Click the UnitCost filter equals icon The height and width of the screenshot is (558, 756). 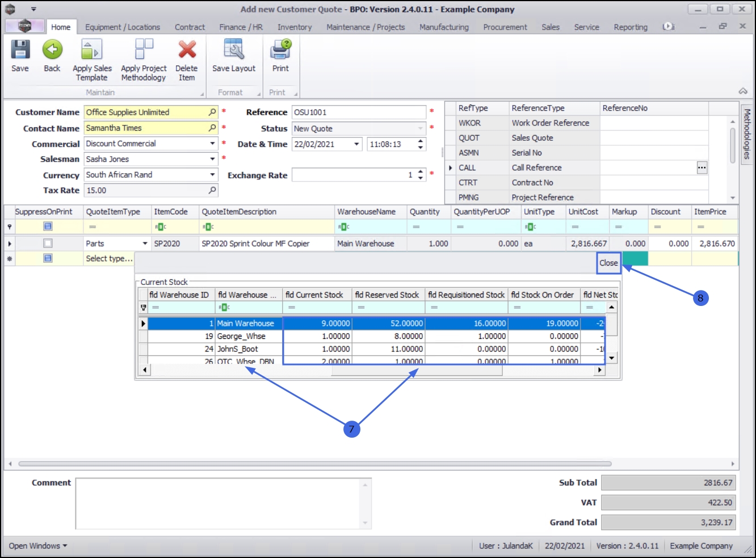tap(575, 227)
